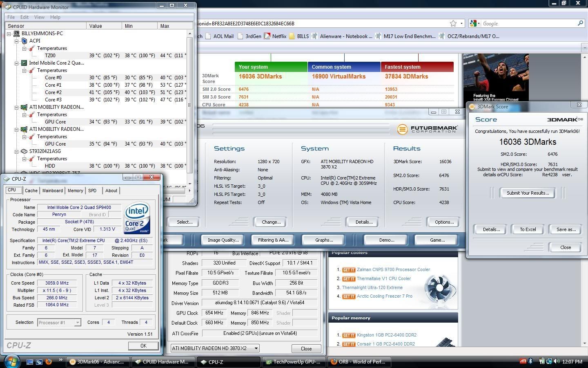The image size is (588, 368).
Task: Collapse the ST9320421ASG drive node
Action: (17, 151)
